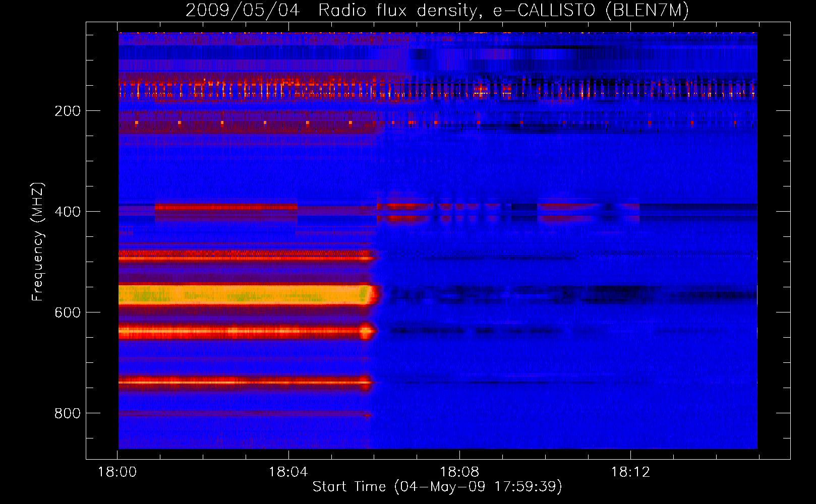The image size is (816, 504).
Task: Click the "Frequency (MHZ)" y-axis label
Action: pos(38,242)
